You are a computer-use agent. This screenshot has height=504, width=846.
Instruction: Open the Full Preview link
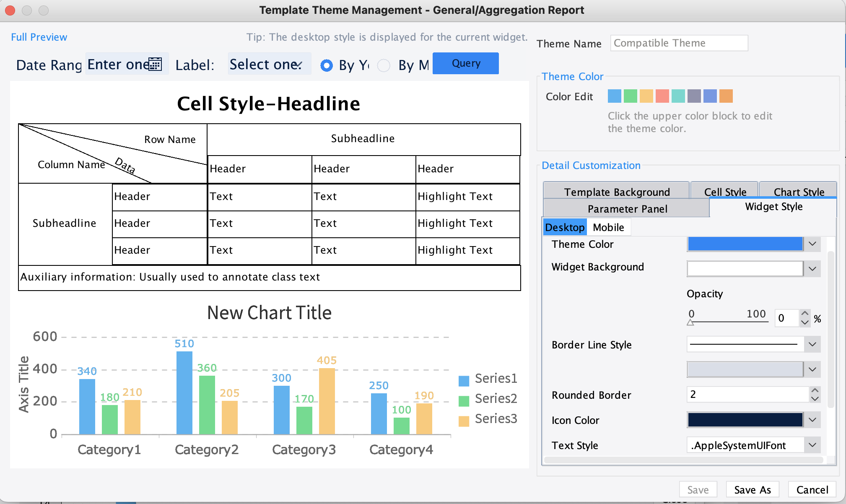tap(39, 37)
